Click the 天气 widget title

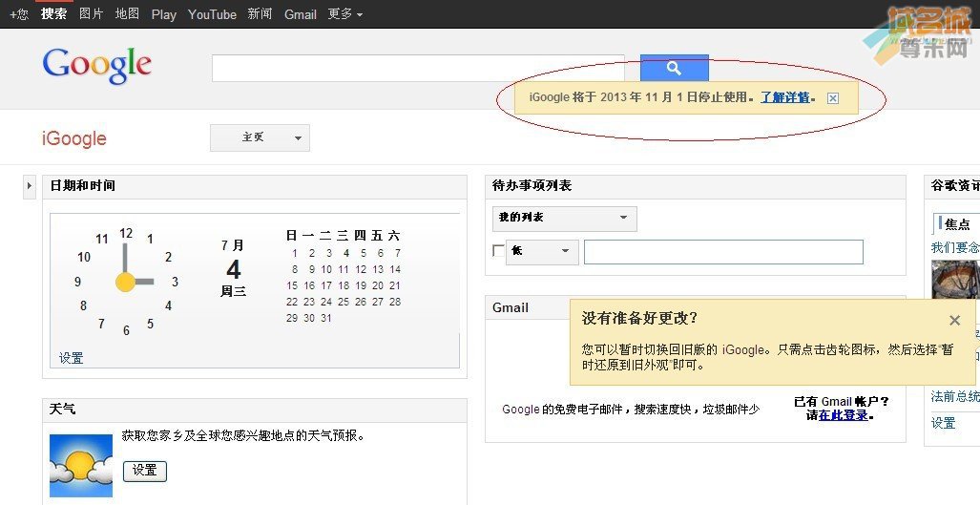click(x=62, y=409)
